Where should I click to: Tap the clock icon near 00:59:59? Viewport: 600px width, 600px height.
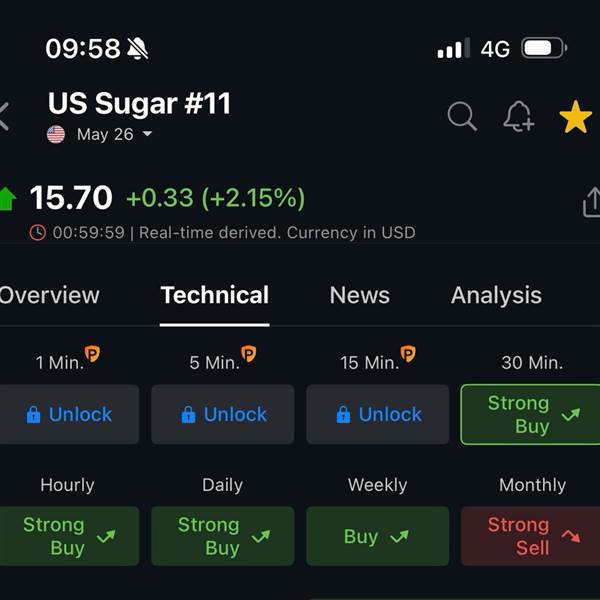point(38,232)
